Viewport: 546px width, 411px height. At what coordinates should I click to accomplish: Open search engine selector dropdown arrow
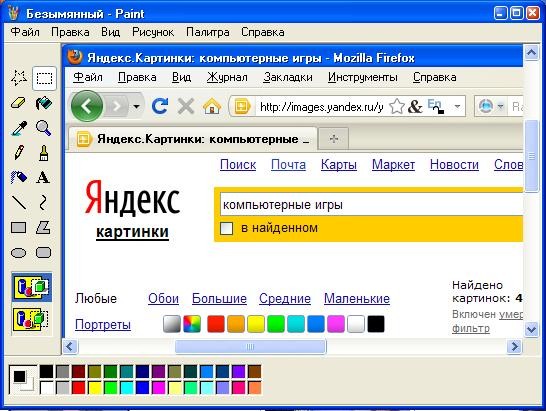coord(500,106)
